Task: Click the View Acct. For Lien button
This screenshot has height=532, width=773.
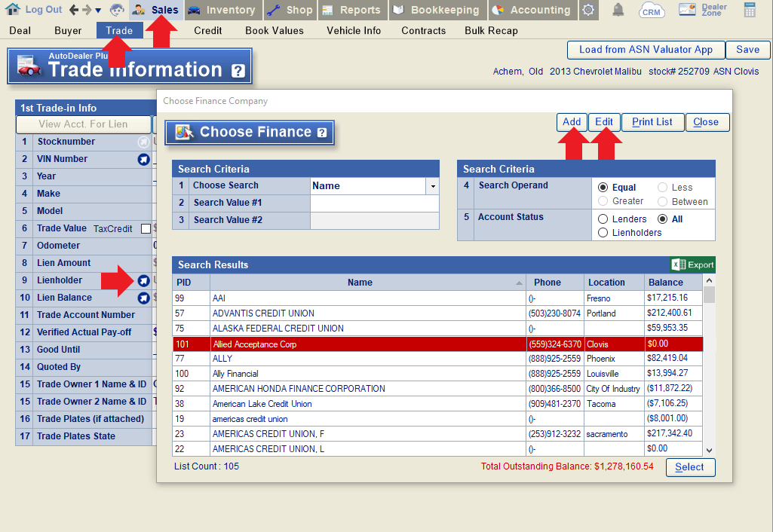Action: pos(83,124)
